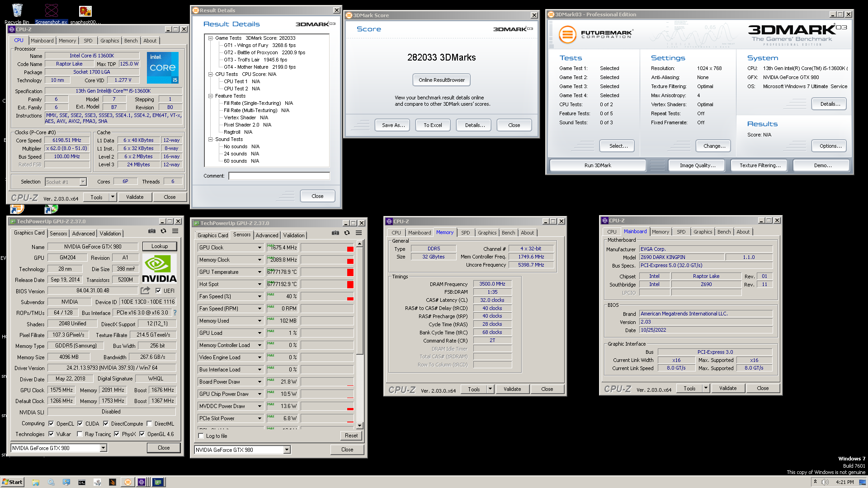Toggle the DirectCompute checkbox
The height and width of the screenshot is (488, 868).
[106, 423]
